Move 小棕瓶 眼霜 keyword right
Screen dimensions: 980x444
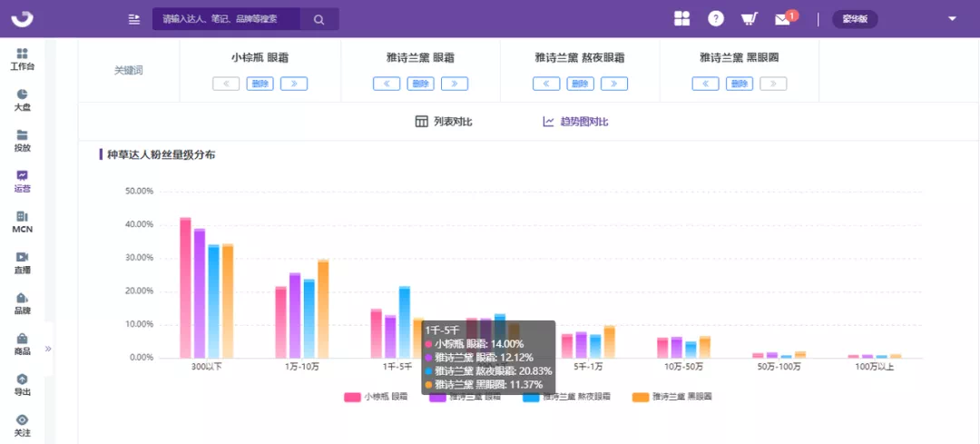click(x=294, y=84)
